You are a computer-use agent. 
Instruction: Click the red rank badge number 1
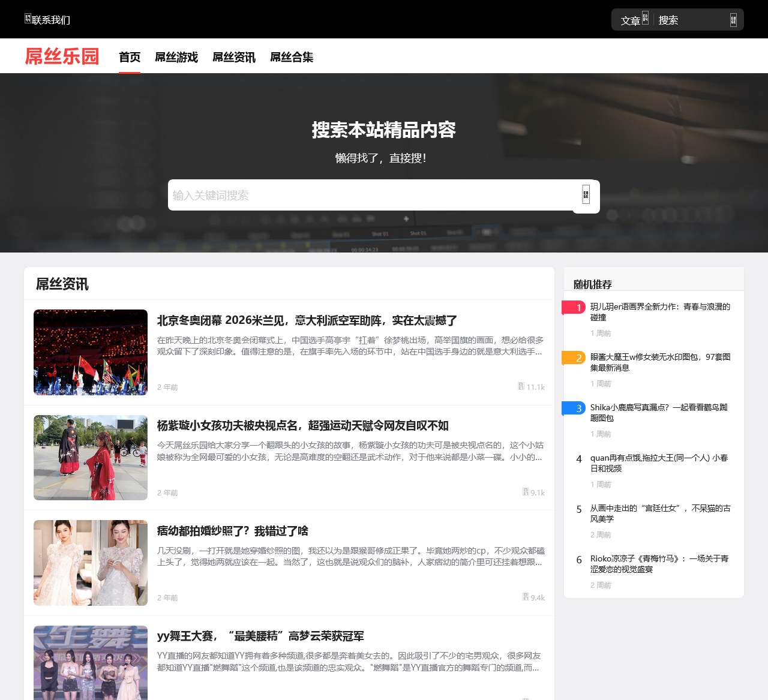574,308
